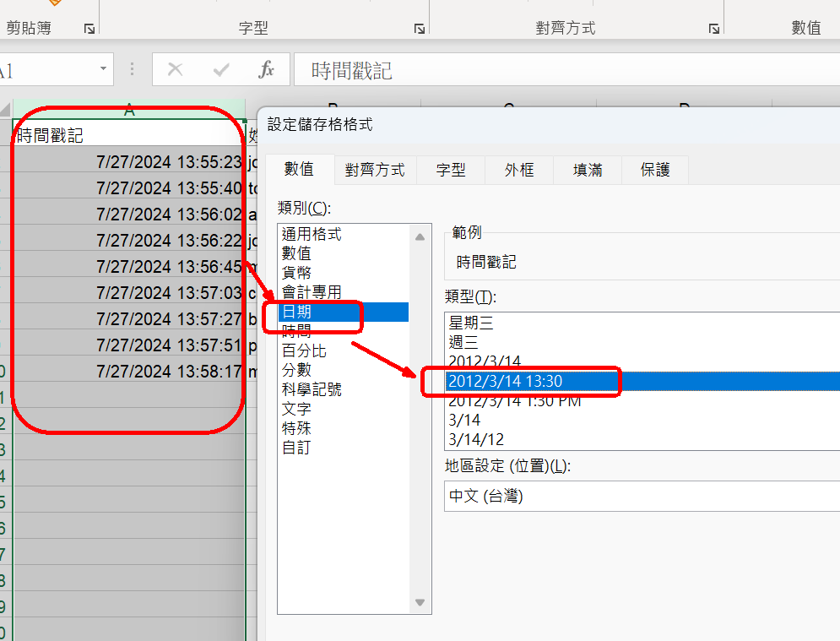This screenshot has width=840, height=641.
Task: Open the 外框 tab
Action: [x=519, y=170]
